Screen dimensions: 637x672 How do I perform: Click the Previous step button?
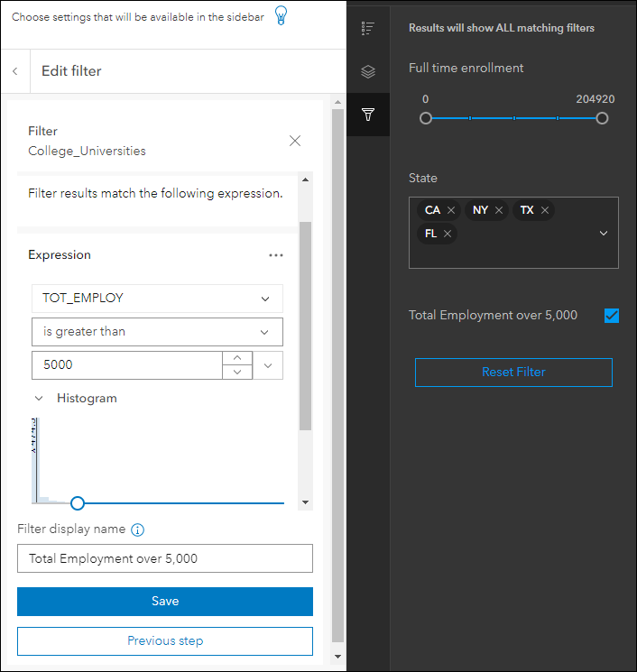(165, 641)
